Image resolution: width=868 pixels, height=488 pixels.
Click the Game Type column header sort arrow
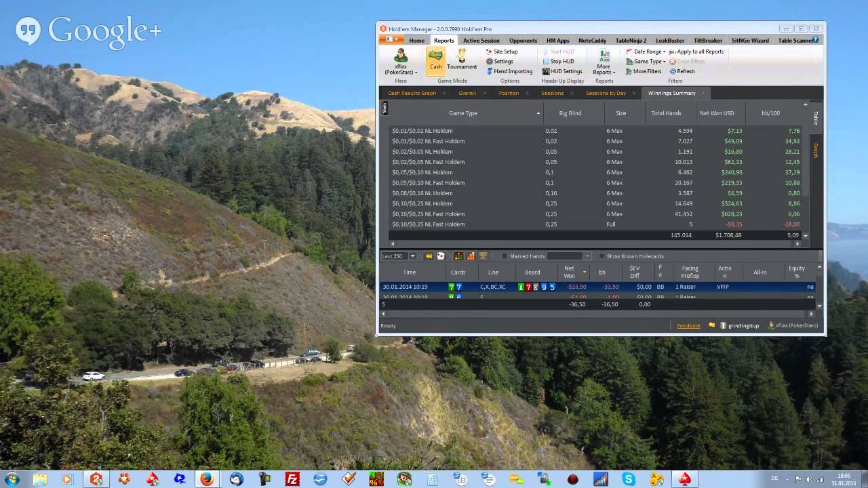click(538, 113)
